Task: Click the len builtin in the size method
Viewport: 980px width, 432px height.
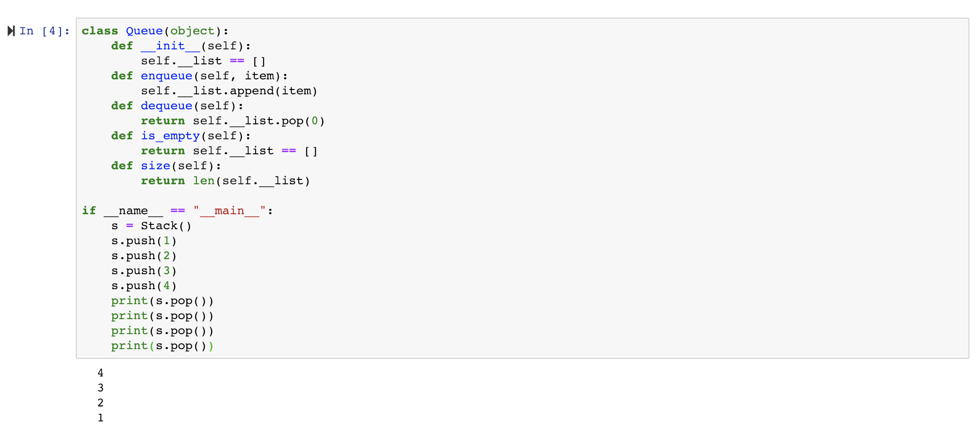Action: tap(204, 181)
